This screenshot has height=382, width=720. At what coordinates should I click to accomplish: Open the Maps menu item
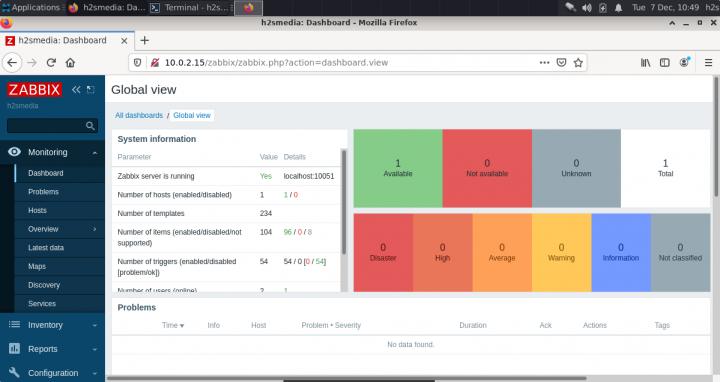(60, 266)
